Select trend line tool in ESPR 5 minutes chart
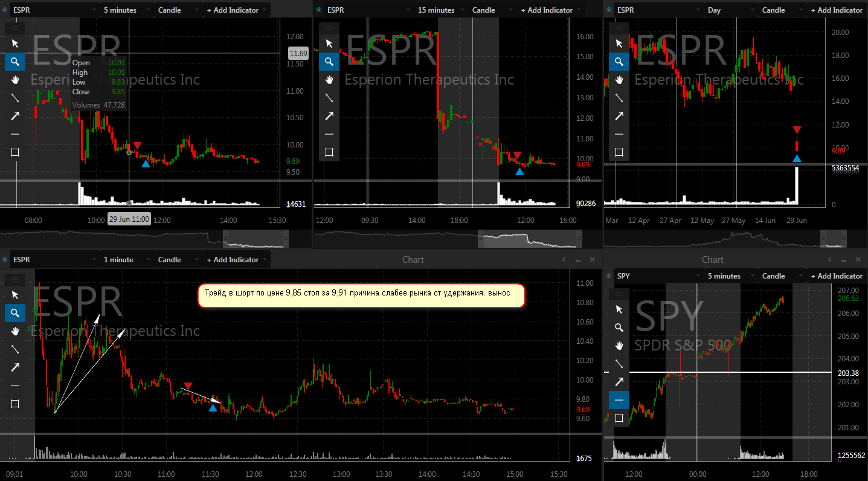The width and height of the screenshot is (868, 481). (15, 98)
